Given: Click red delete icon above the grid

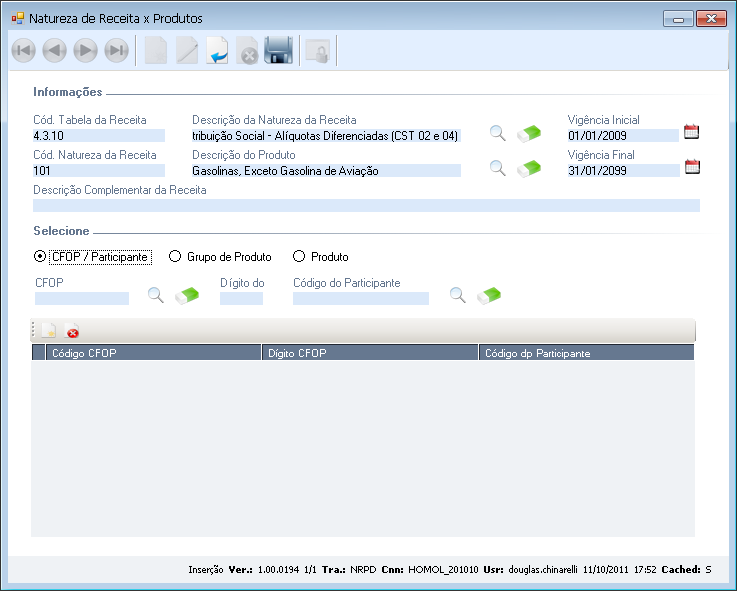Looking at the screenshot, I should point(73,332).
